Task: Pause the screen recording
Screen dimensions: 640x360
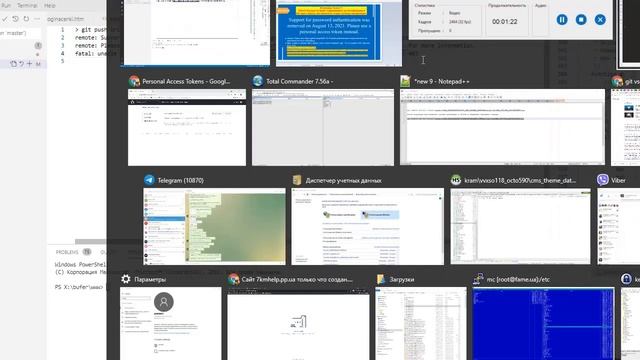Action: [562, 20]
